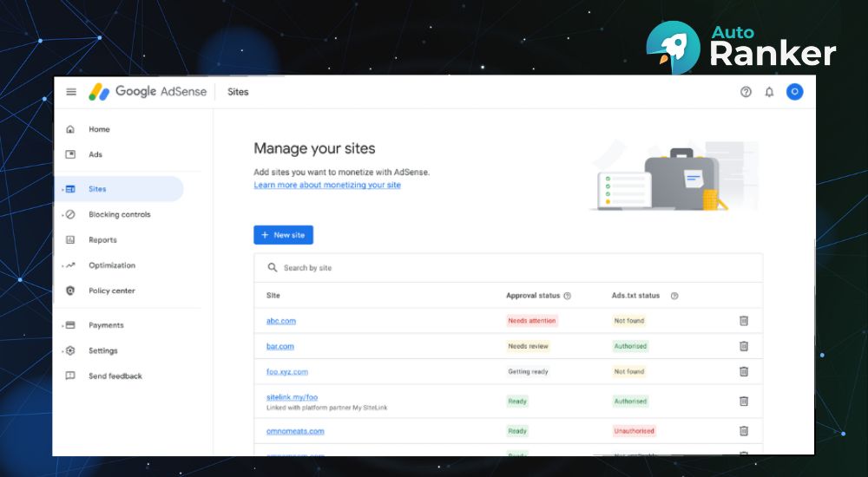
Task: Open the sitelink.my/foo site link
Action: (293, 397)
